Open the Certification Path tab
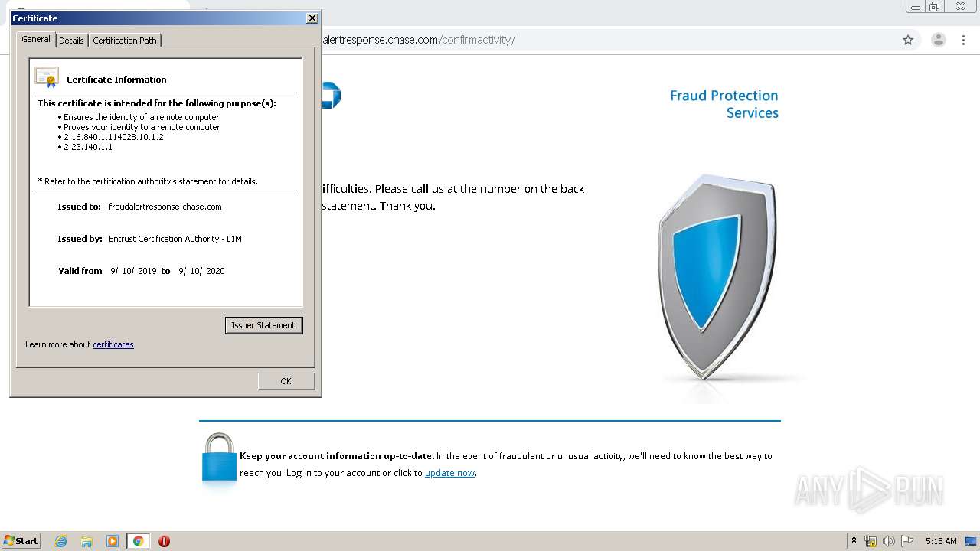980x551 pixels. (x=125, y=41)
